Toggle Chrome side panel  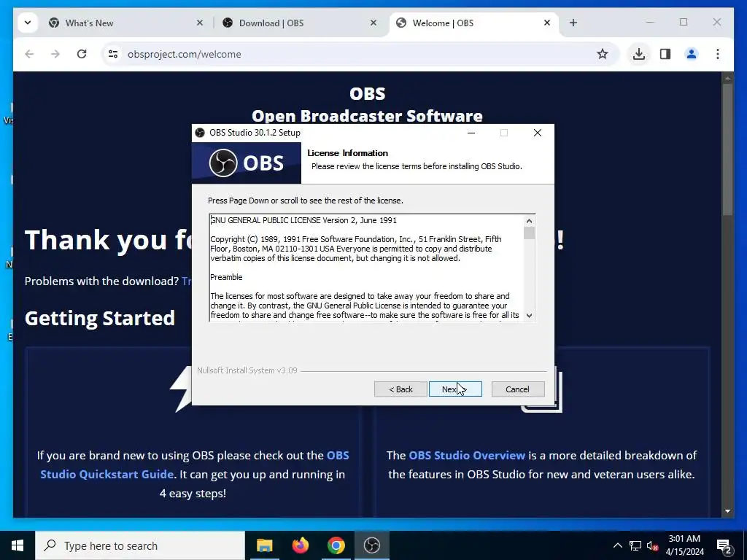pyautogui.click(x=665, y=54)
